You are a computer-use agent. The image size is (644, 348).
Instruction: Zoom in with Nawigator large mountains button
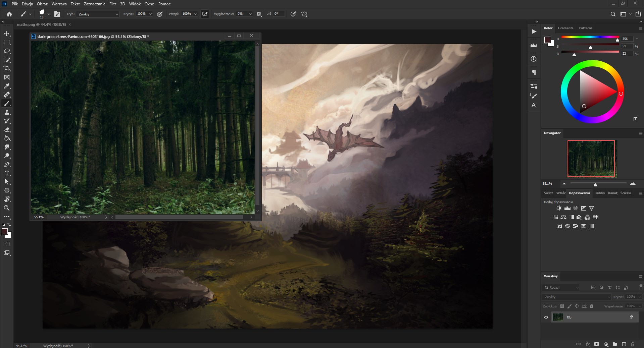click(633, 184)
